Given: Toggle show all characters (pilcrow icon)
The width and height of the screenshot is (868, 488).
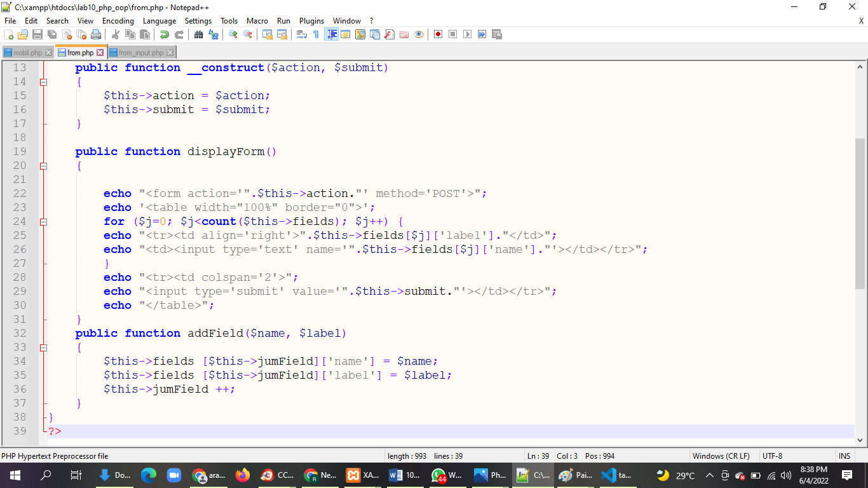Looking at the screenshot, I should [x=316, y=34].
